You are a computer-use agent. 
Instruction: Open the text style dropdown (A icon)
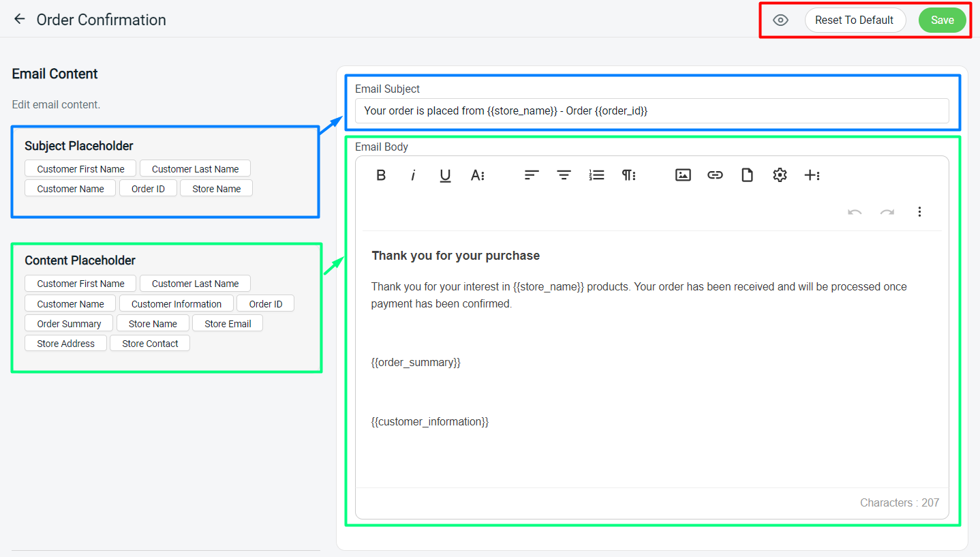pyautogui.click(x=478, y=175)
